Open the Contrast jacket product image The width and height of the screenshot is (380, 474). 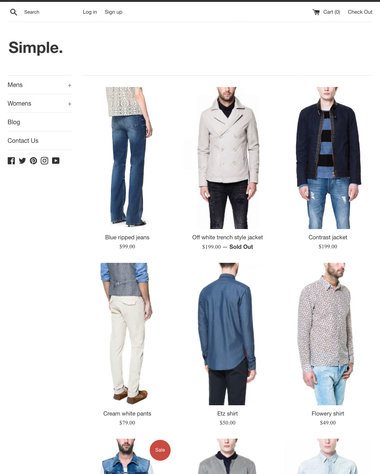[328, 158]
